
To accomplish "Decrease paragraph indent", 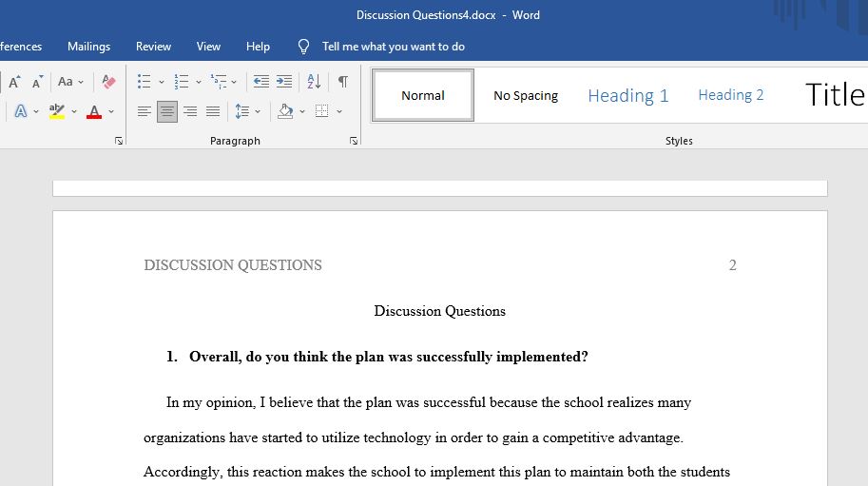I will tap(261, 82).
